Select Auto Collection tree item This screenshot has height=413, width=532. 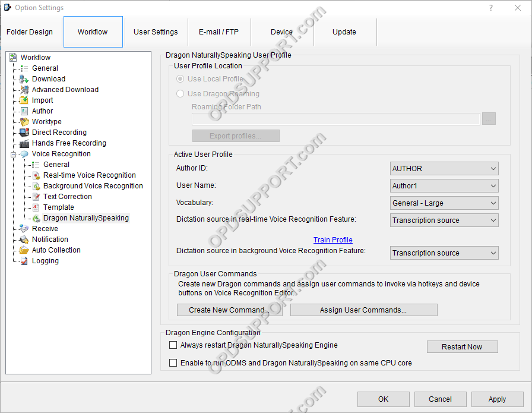tap(56, 250)
